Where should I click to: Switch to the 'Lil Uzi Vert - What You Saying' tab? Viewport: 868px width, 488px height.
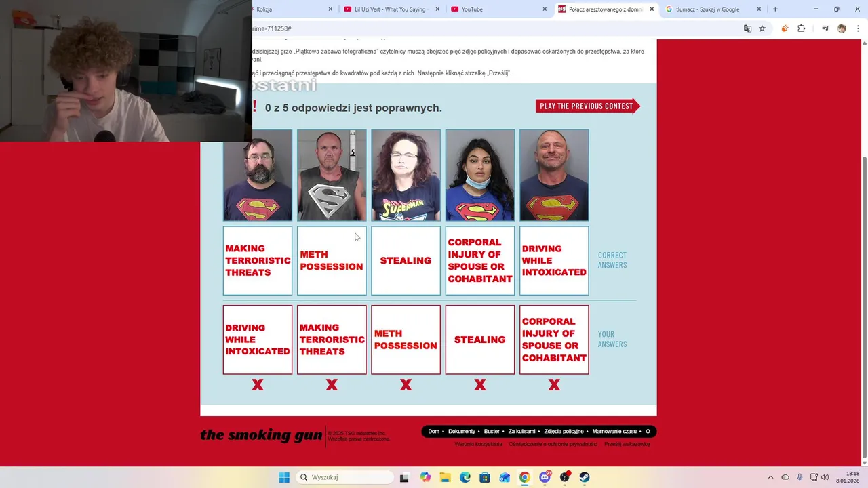[x=390, y=9]
